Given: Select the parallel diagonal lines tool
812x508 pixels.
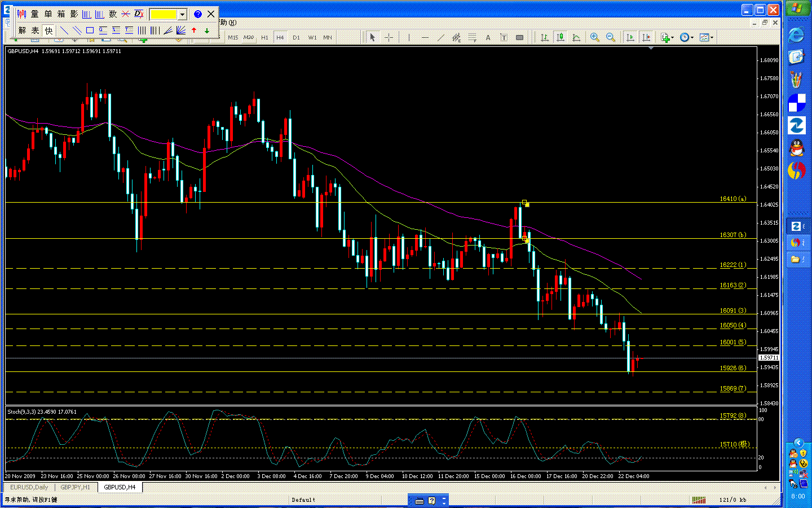Looking at the screenshot, I should coord(77,30).
